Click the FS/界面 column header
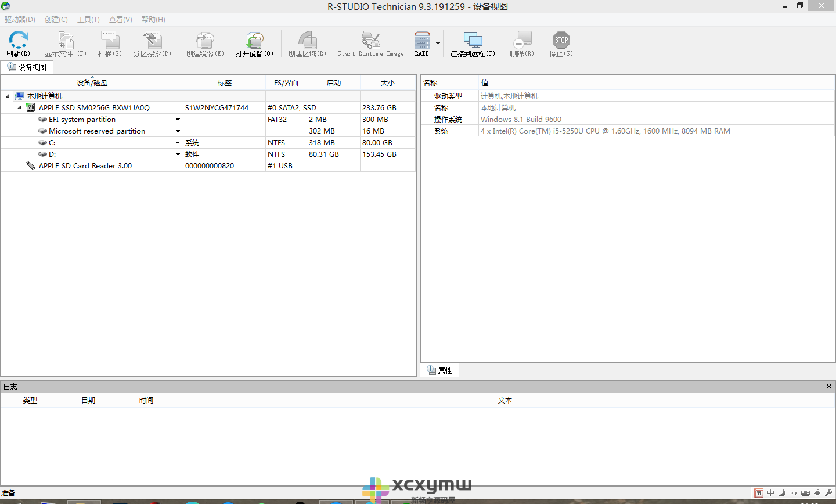 pos(286,82)
